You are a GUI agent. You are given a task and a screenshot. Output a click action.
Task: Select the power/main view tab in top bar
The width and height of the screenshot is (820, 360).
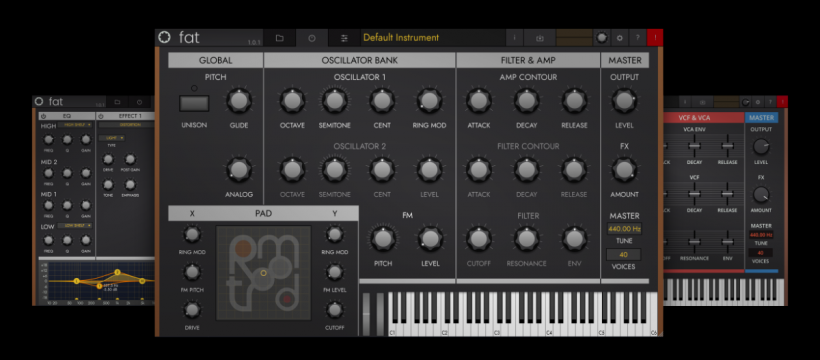(x=312, y=38)
